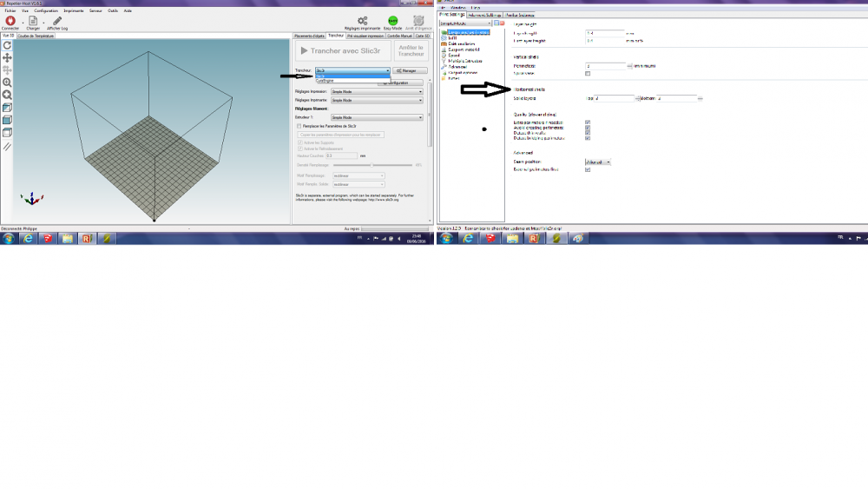Click the Arrêt d'urgence emergency stop icon

[x=418, y=21]
